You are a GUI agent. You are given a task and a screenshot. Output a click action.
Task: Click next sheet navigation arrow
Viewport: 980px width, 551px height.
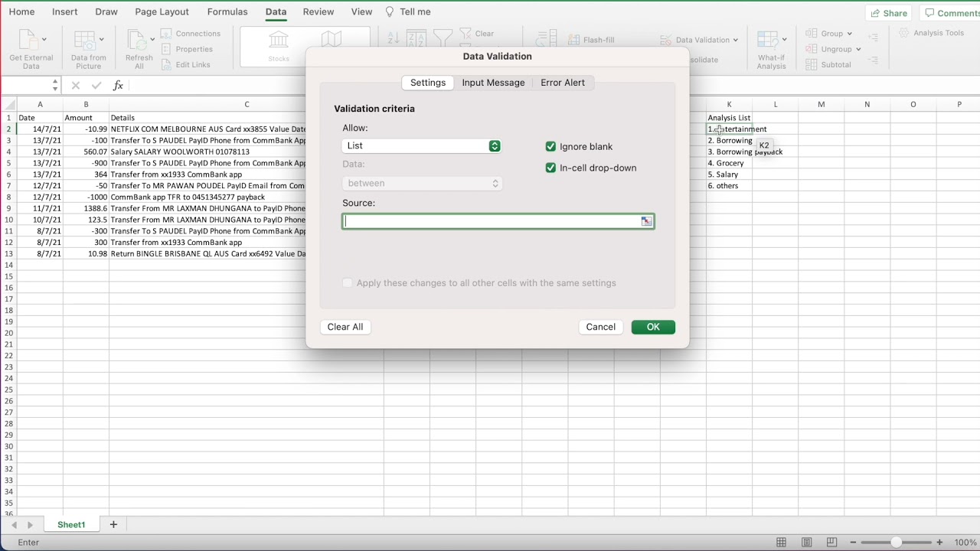click(x=30, y=525)
